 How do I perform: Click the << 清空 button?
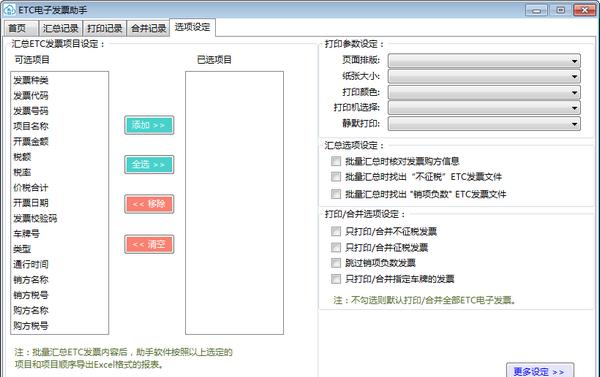[x=149, y=244]
